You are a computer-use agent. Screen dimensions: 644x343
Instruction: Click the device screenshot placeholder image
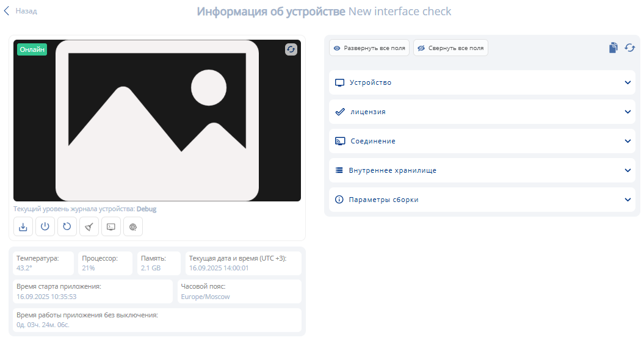(x=157, y=120)
